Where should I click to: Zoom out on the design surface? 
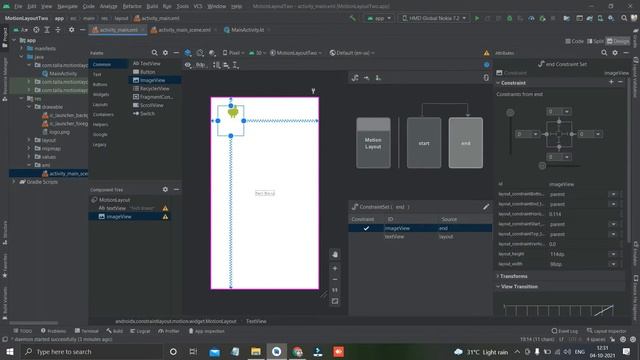[x=335, y=280]
